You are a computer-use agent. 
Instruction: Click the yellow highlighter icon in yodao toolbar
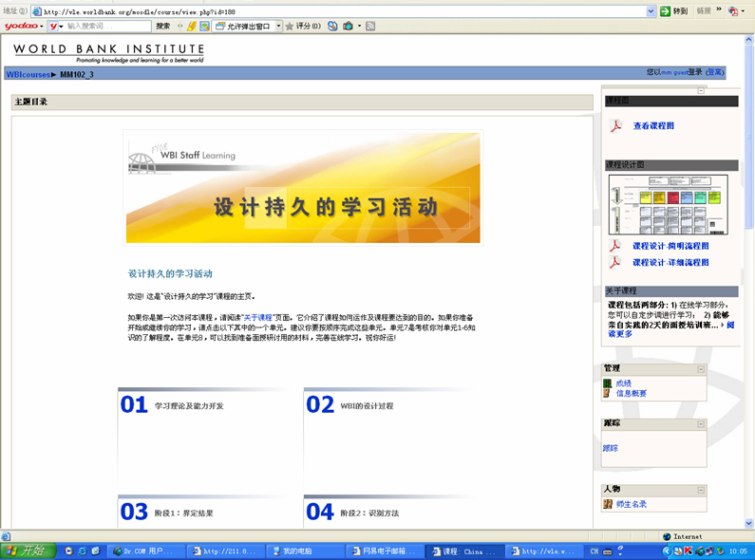pos(192,26)
